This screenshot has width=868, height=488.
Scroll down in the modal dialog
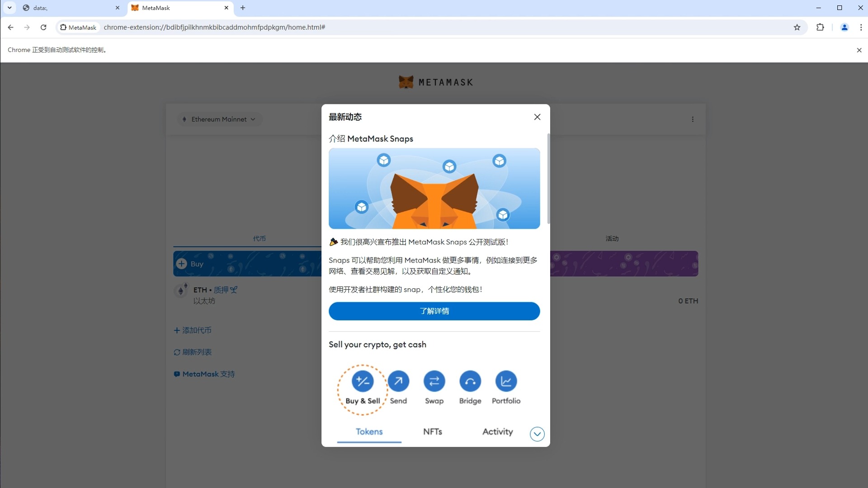[536, 434]
